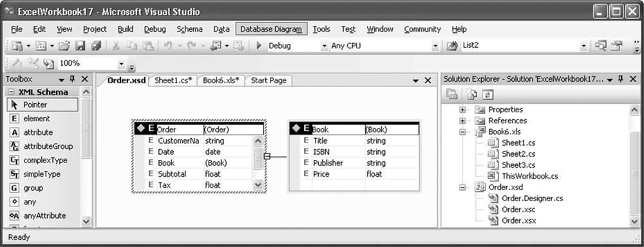Image resolution: width=644 pixels, height=247 pixels.
Task: Select the attributeGroup tool in Toolbox
Action: (43, 146)
